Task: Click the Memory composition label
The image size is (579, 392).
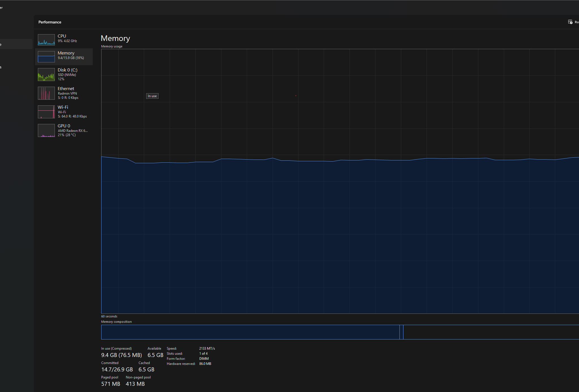Action: coord(116,322)
